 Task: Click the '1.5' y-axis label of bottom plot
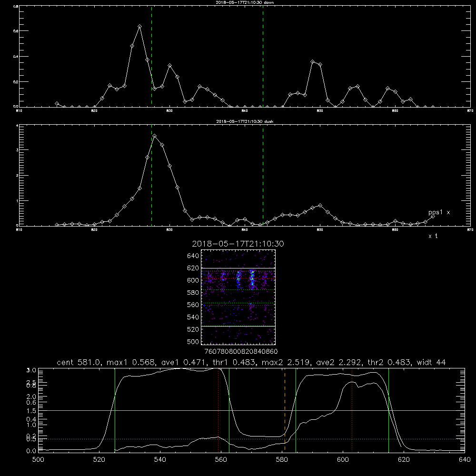pyautogui.click(x=32, y=411)
